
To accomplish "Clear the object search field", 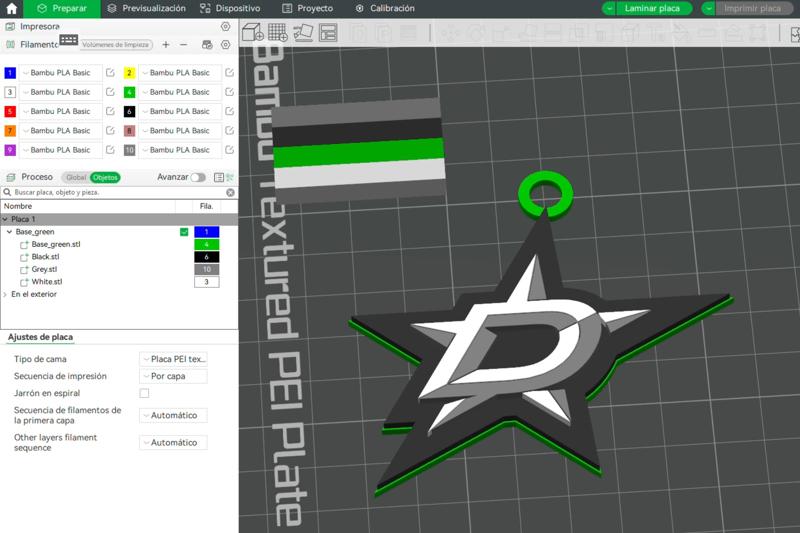I will pos(231,193).
